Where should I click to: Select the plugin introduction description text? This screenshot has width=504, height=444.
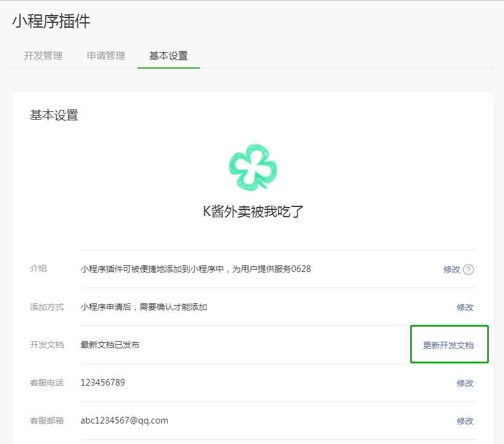coord(196,269)
